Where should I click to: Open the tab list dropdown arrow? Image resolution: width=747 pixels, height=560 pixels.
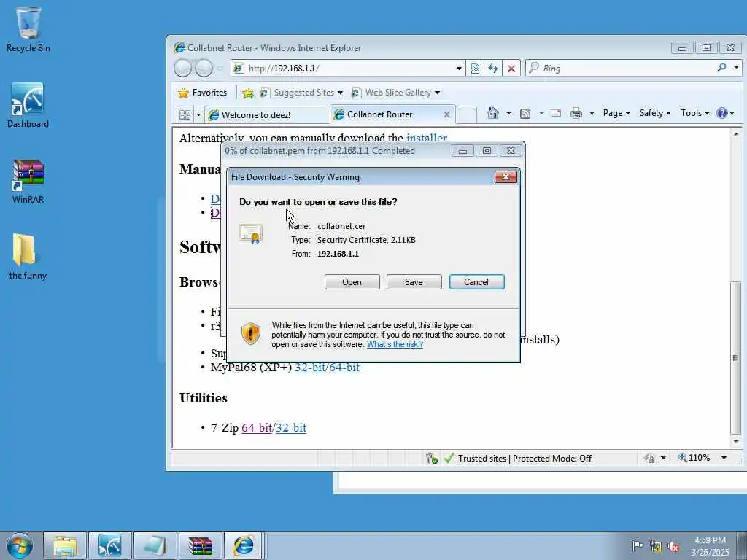198,114
